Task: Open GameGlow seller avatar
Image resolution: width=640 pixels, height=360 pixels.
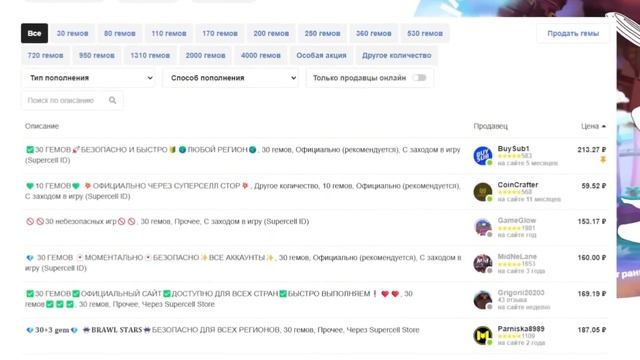Action: tap(483, 228)
